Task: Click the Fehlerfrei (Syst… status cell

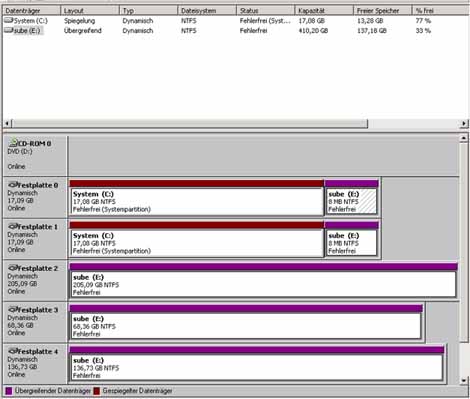Action: 265,21
